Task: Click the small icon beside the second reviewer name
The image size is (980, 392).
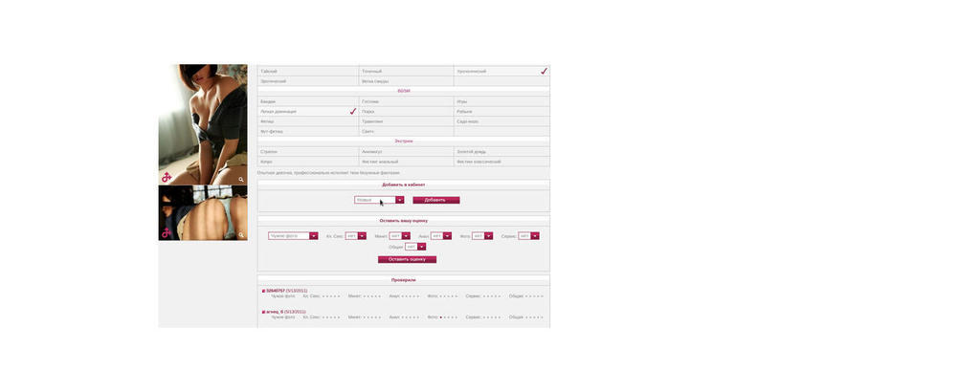Action: (263, 312)
